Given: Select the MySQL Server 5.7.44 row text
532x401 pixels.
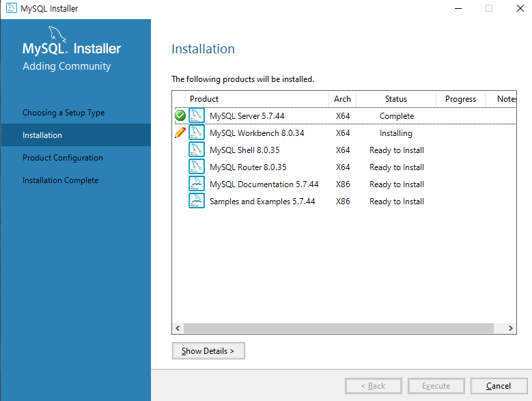Looking at the screenshot, I should point(247,116).
